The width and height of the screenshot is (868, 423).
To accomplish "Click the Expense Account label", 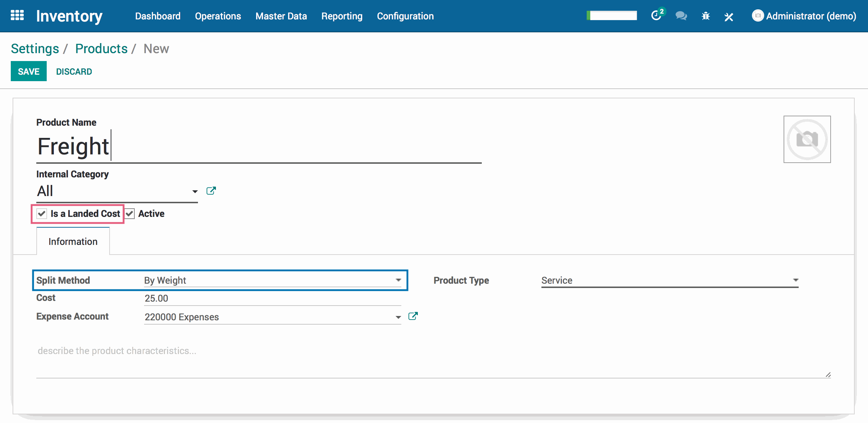I will (72, 316).
